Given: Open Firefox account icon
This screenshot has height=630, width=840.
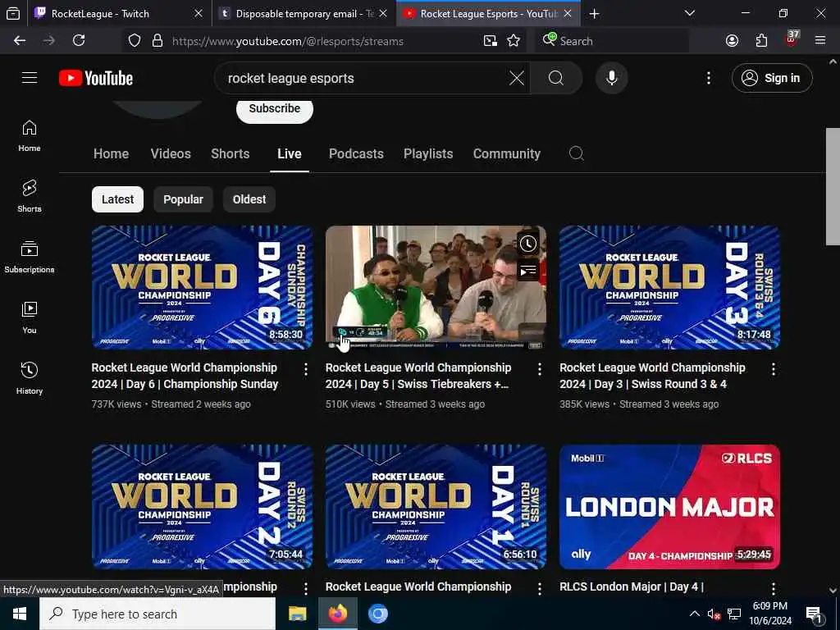Looking at the screenshot, I should pyautogui.click(x=732, y=41).
